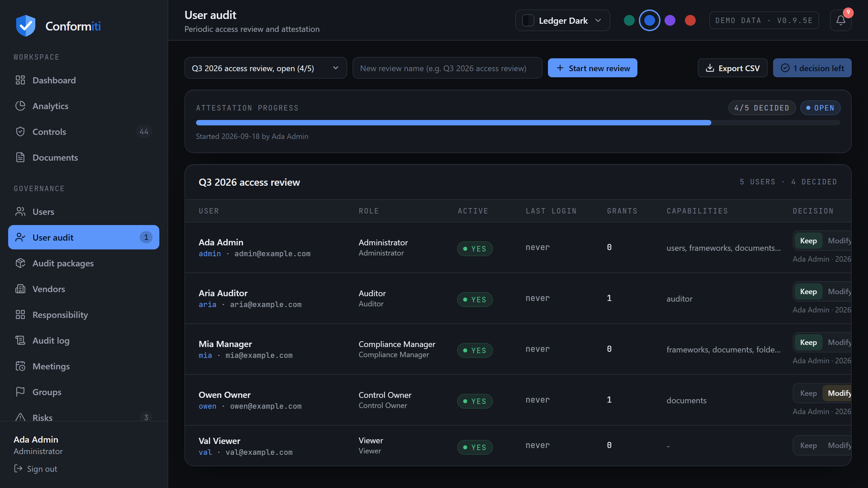Go to Groups
Viewport: 868px width, 488px height.
tap(83, 392)
